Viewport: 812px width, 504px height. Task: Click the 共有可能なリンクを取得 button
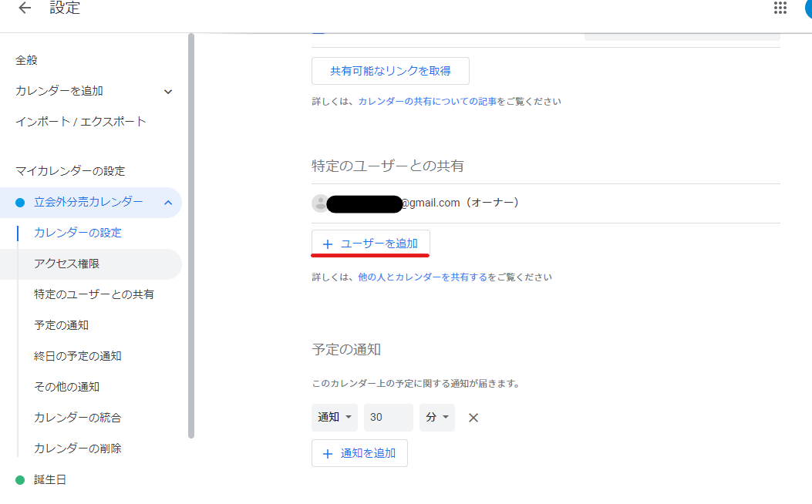tap(390, 71)
